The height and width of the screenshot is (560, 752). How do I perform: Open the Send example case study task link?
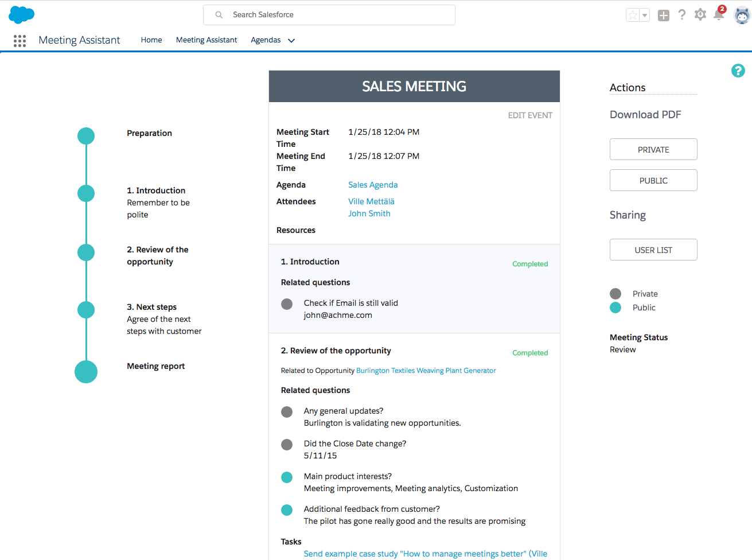click(x=425, y=554)
